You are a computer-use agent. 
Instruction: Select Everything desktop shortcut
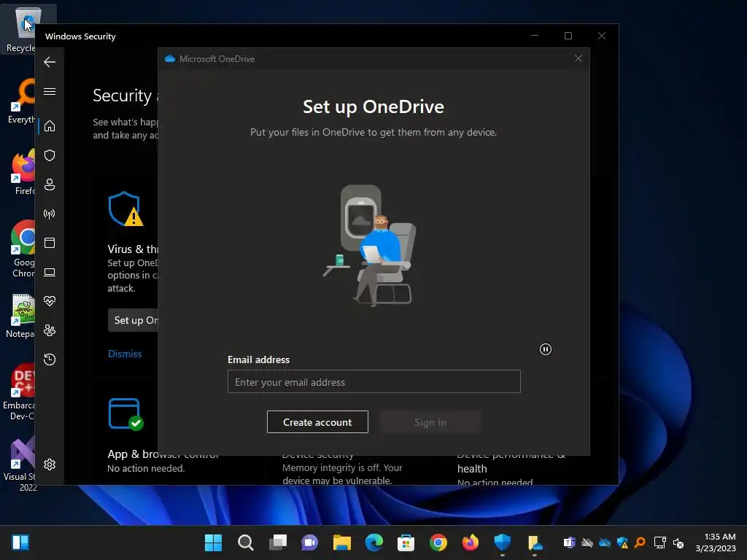click(21, 101)
